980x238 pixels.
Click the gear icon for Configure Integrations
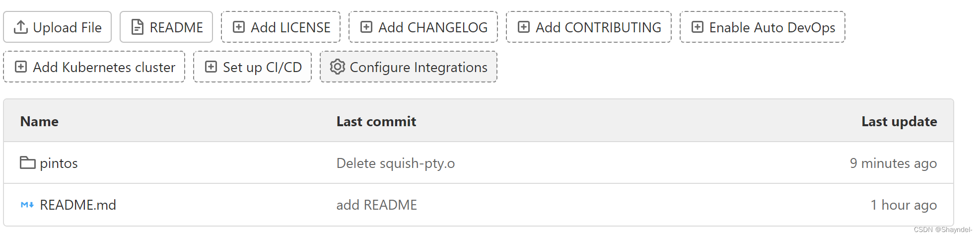[x=338, y=67]
